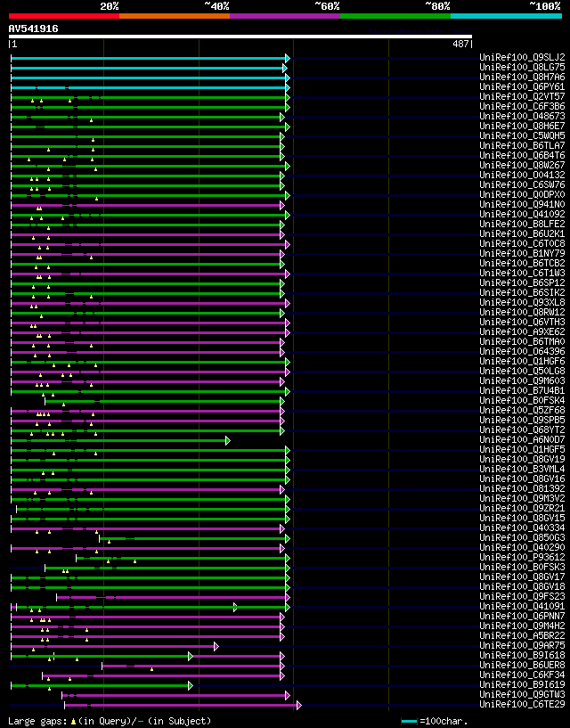The width and height of the screenshot is (570, 728).
Task: Select the UniRef100_Q9ZR21 label
Action: click(522, 509)
